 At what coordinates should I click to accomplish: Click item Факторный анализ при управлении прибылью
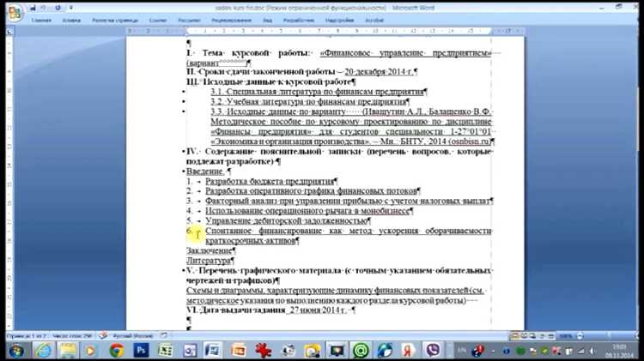tap(348, 201)
